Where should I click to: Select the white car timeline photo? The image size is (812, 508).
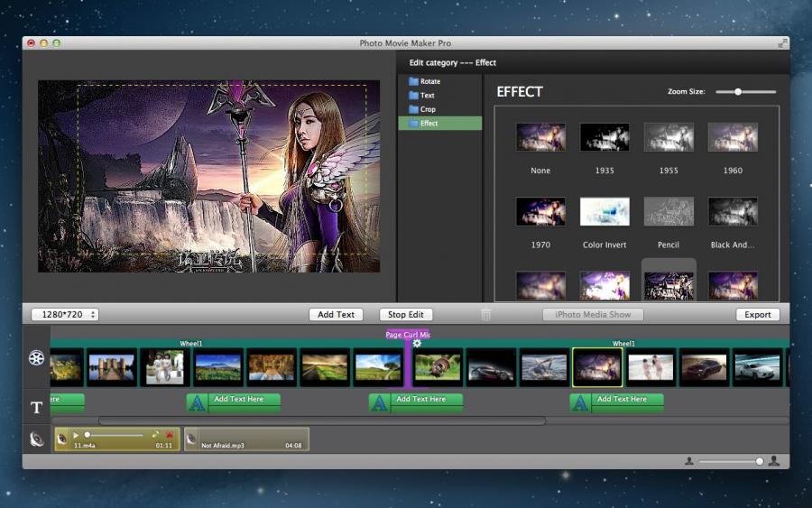[758, 367]
